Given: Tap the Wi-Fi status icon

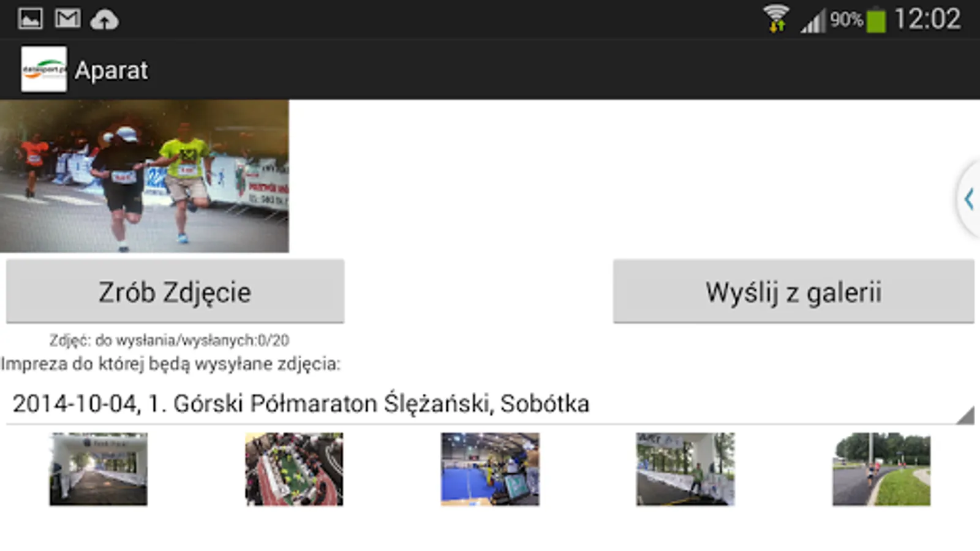Looking at the screenshot, I should 775,18.
